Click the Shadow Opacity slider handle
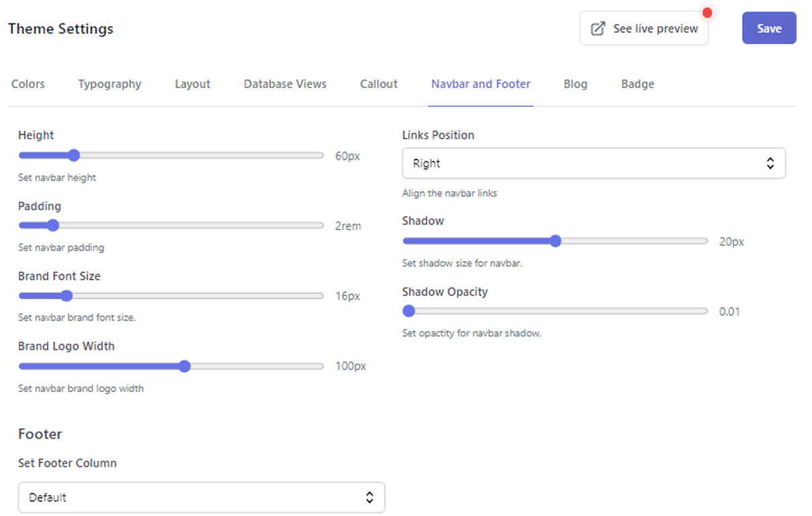 [x=408, y=311]
